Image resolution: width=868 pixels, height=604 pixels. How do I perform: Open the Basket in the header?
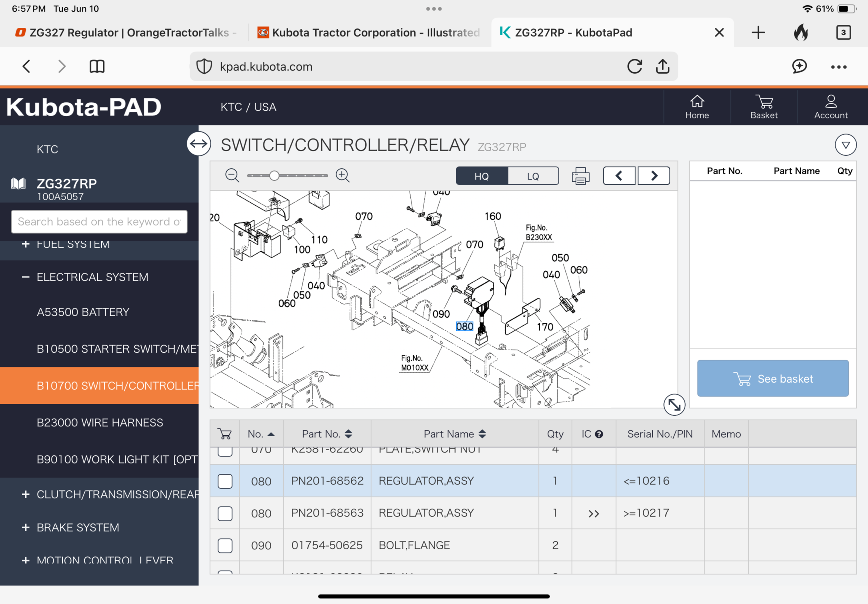[764, 107]
